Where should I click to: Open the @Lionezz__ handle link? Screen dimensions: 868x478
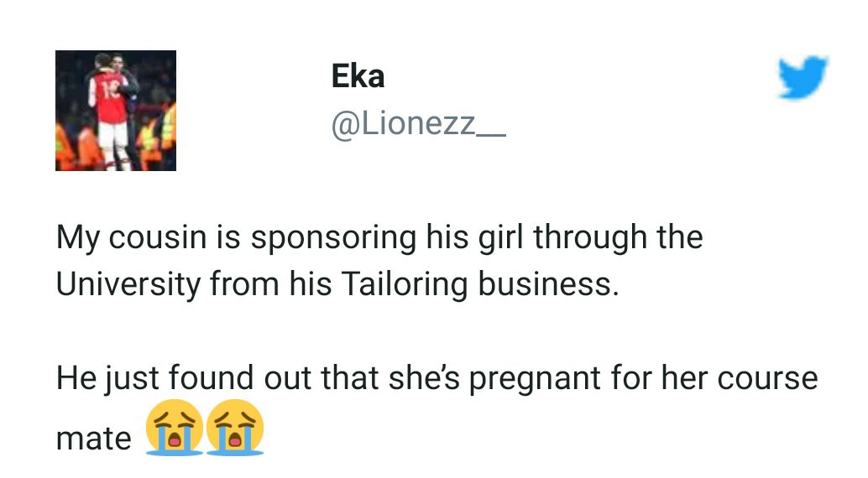point(418,124)
